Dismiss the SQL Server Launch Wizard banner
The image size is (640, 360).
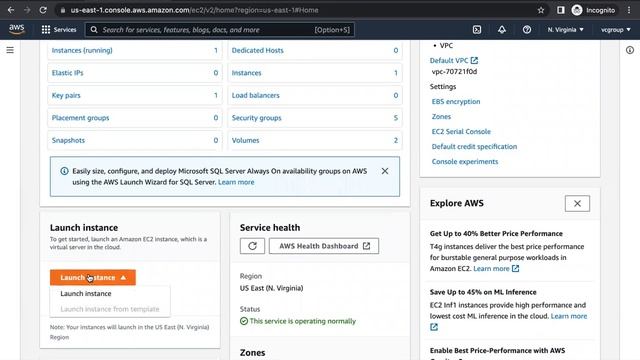click(385, 171)
